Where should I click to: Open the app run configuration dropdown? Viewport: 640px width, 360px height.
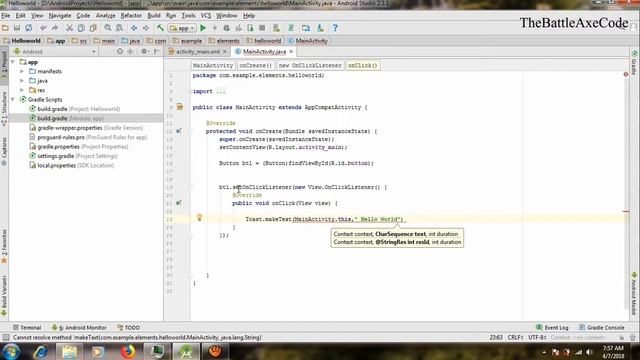click(182, 28)
